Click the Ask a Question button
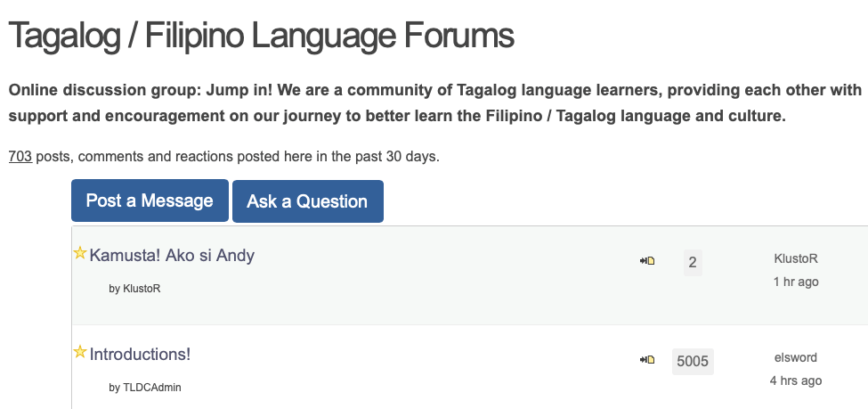868x409 pixels. click(x=307, y=201)
